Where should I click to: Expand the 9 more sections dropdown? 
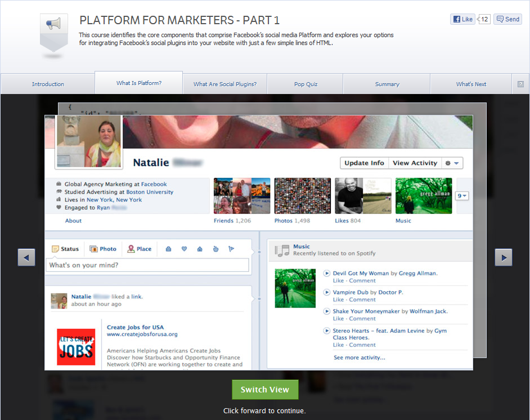point(462,196)
